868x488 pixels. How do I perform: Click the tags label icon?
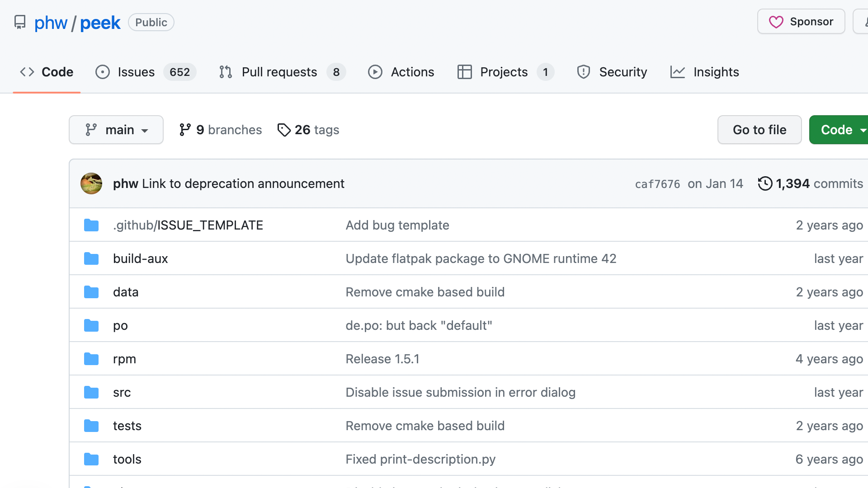click(284, 130)
